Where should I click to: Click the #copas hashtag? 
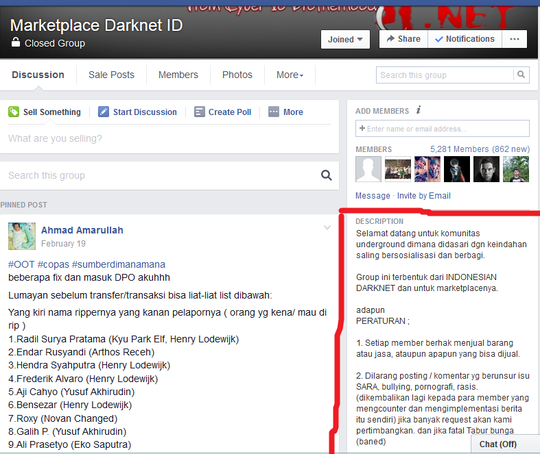click(53, 265)
